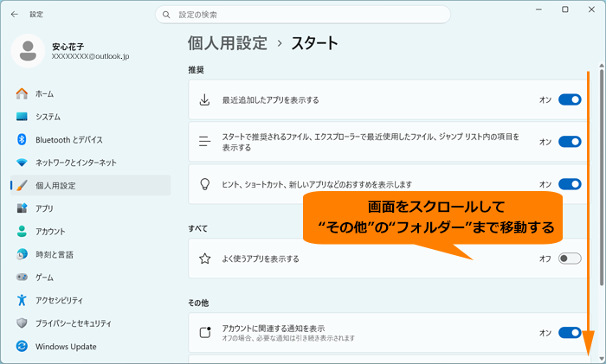Image resolution: width=606 pixels, height=364 pixels.
Task: Go back to 個人用設定 breadcrumb
Action: (x=227, y=43)
